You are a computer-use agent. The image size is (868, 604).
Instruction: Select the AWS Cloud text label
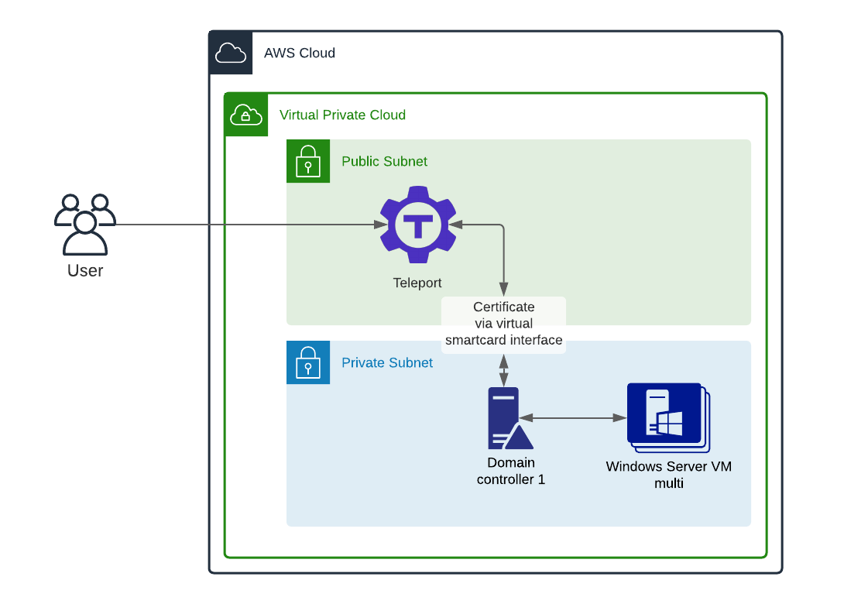[300, 53]
